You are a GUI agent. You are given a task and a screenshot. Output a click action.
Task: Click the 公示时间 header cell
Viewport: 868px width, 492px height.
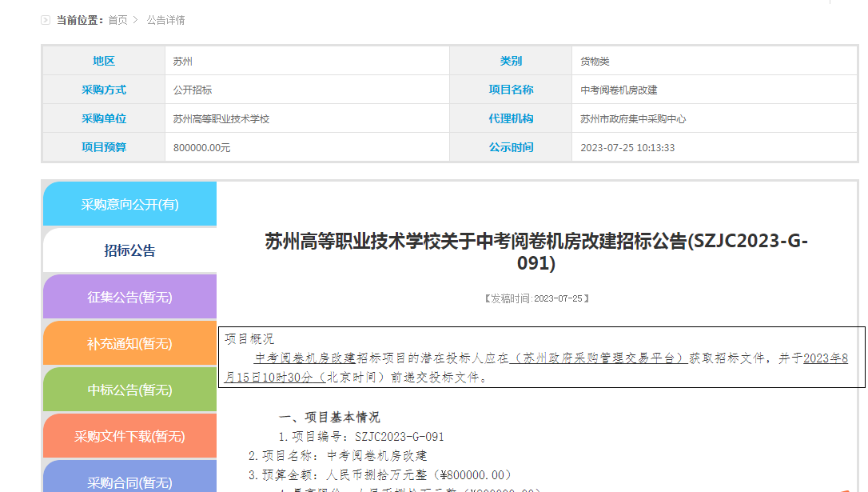coord(511,147)
